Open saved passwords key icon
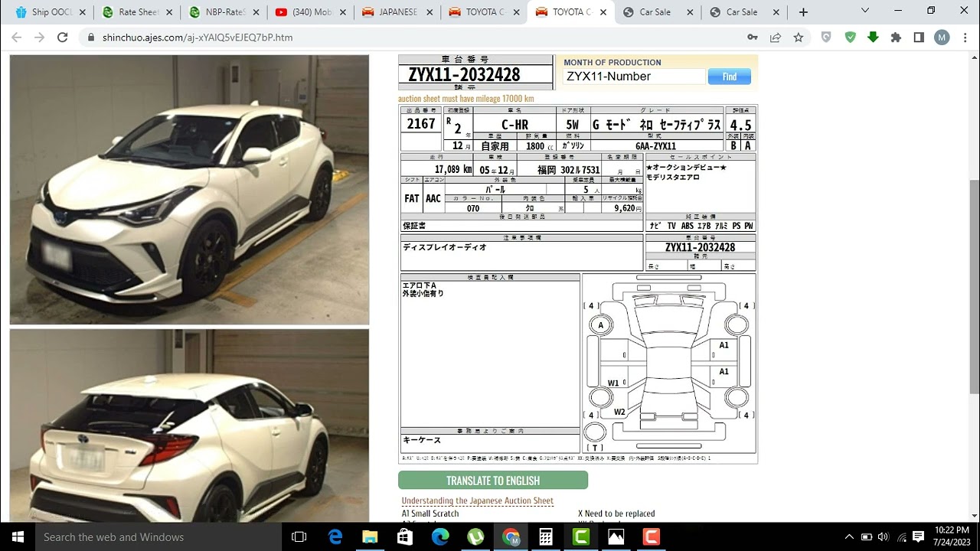The height and width of the screenshot is (551, 980). point(753,37)
